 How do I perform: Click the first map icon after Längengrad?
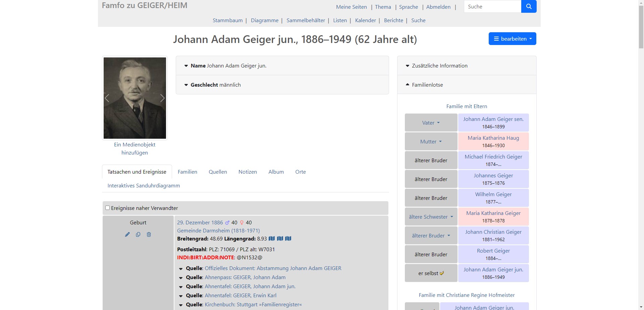(272, 238)
